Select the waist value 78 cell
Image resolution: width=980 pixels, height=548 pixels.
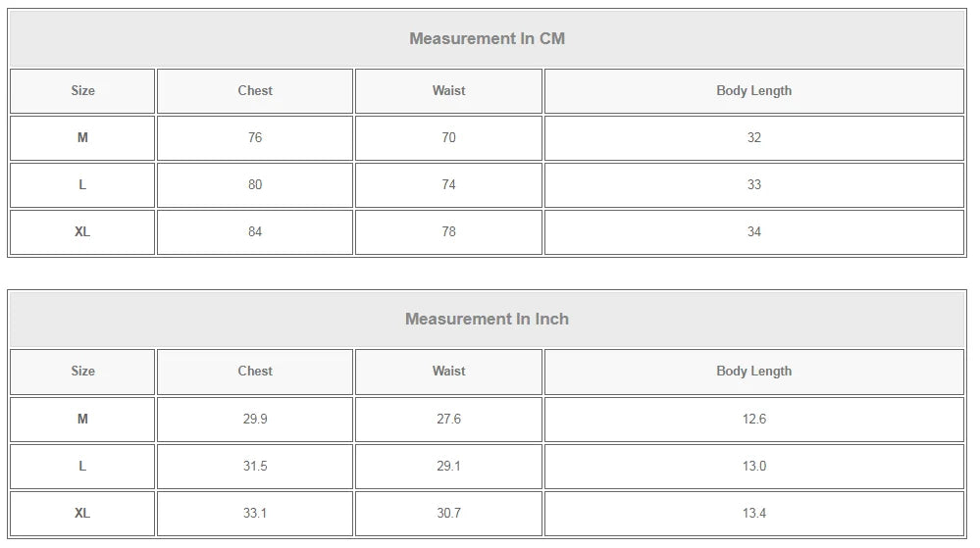click(448, 232)
